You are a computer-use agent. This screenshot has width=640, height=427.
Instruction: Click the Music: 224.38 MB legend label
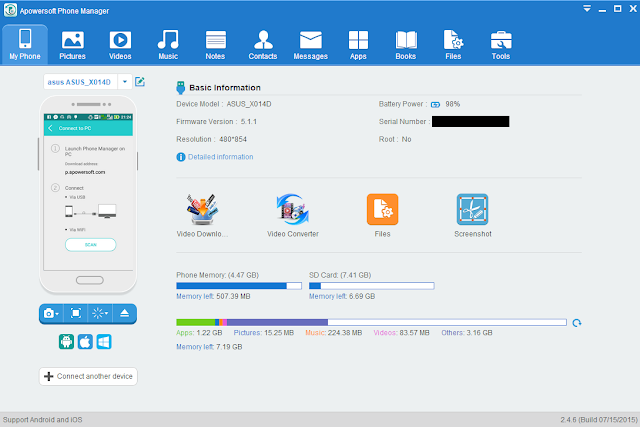pos(333,333)
